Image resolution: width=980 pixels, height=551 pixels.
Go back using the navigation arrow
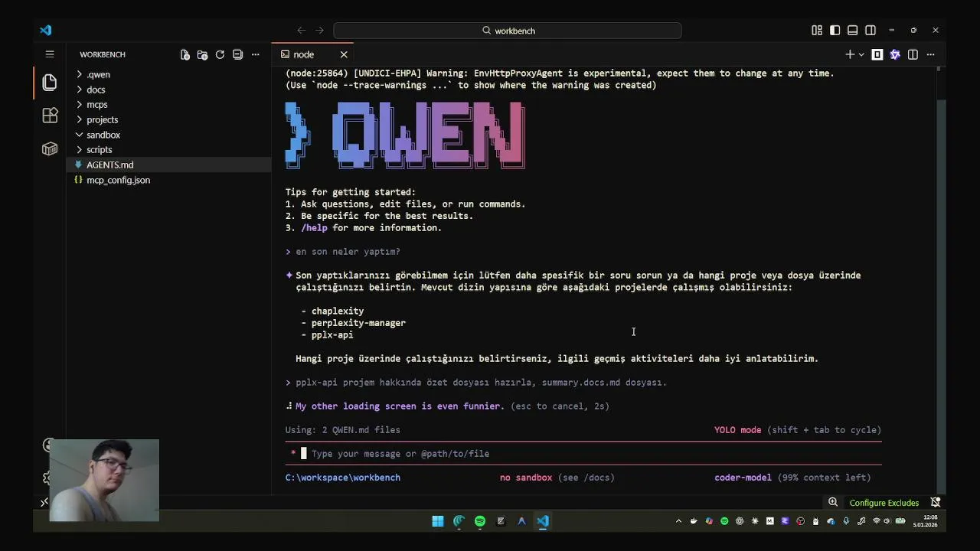301,31
